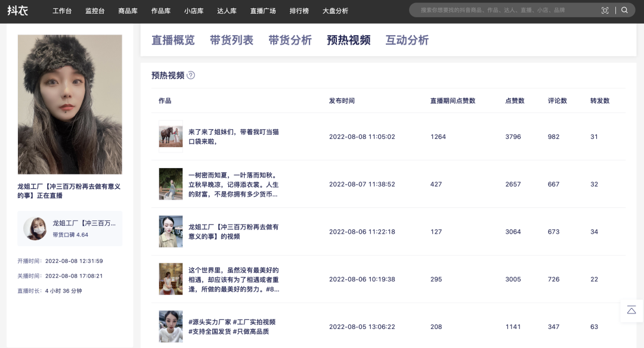Viewport: 644px width, 348px height.
Task: Click the streamer's small round avatar
Action: tap(35, 228)
